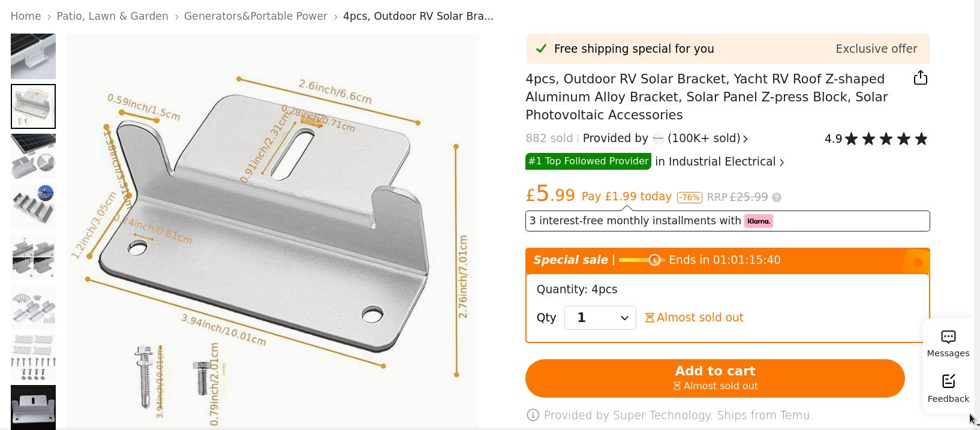Click the '#1 Top Followed Provider' badge
This screenshot has width=980, height=430.
[x=588, y=161]
